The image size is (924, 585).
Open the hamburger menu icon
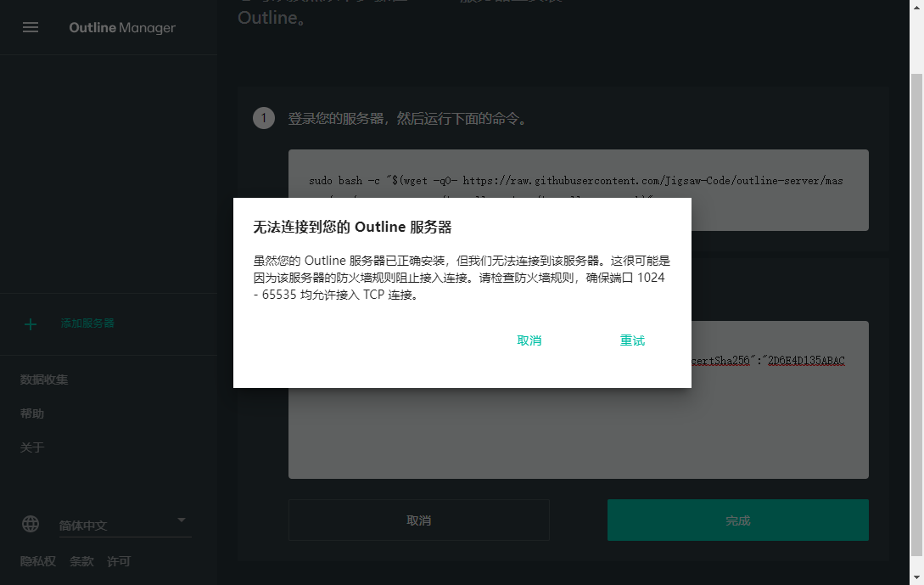(31, 28)
